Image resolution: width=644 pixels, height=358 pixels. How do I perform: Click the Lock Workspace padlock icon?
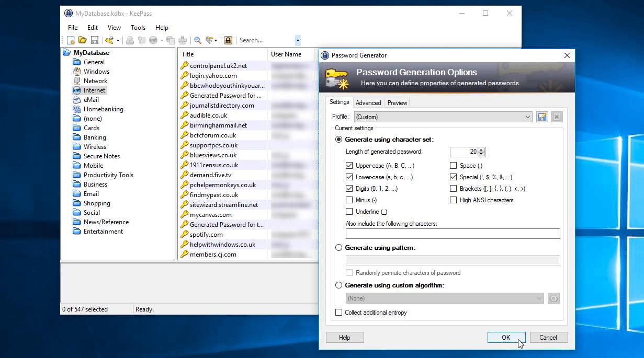(228, 40)
